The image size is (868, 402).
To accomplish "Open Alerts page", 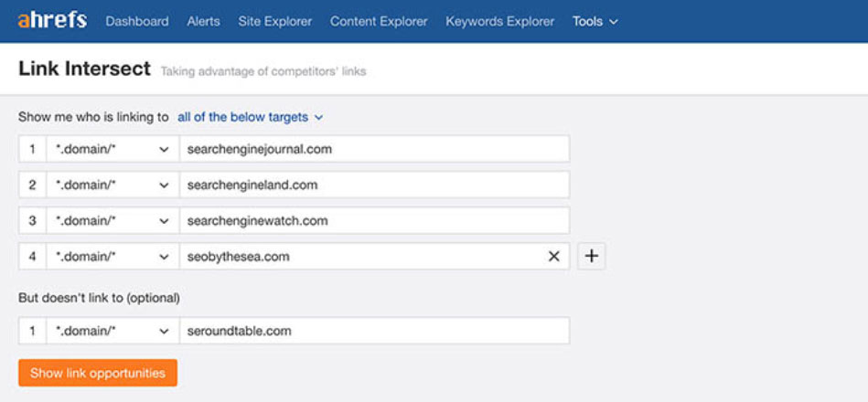I will (x=203, y=21).
